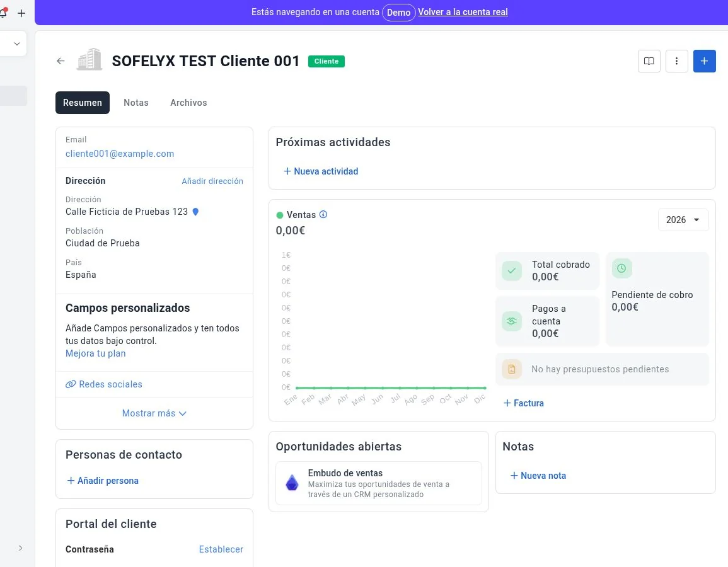The width and height of the screenshot is (728, 567).
Task: Click the España country value
Action: pos(81,275)
